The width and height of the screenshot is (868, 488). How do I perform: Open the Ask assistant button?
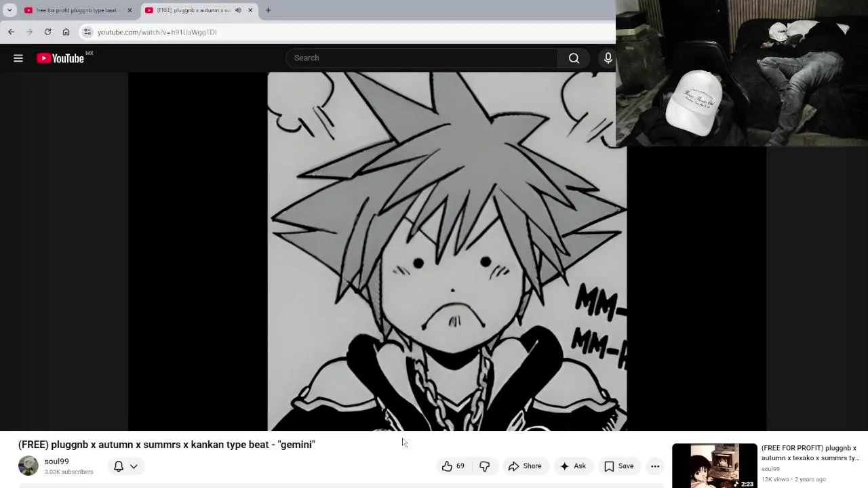click(573, 466)
